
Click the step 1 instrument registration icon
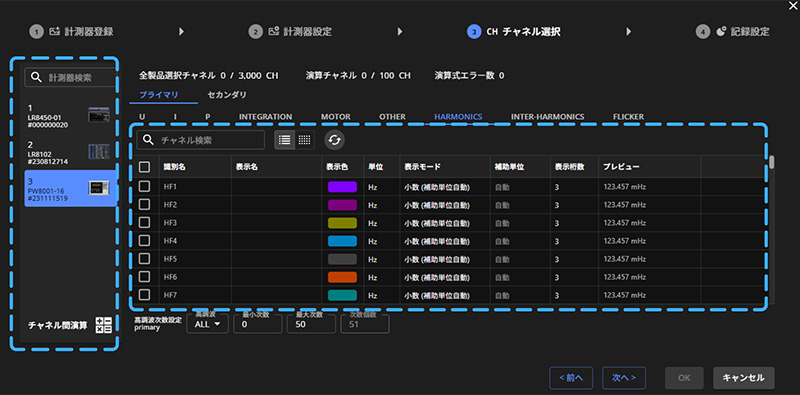[x=54, y=32]
